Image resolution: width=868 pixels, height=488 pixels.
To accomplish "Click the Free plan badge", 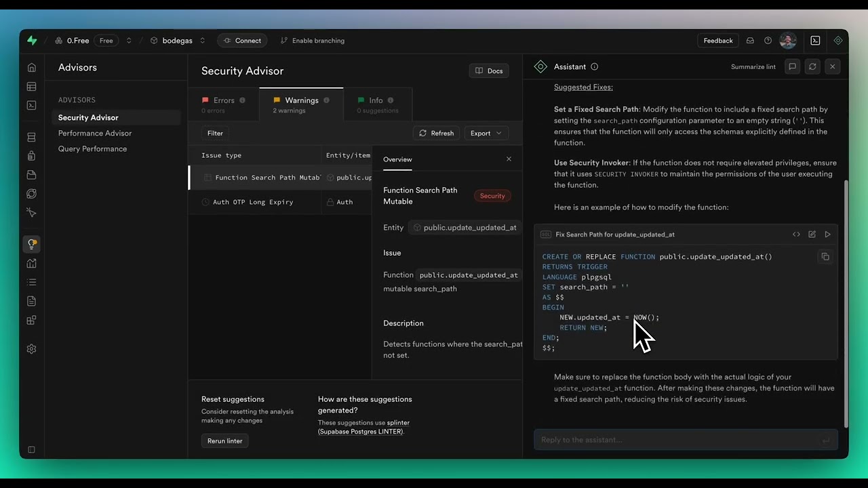I will 106,41.
